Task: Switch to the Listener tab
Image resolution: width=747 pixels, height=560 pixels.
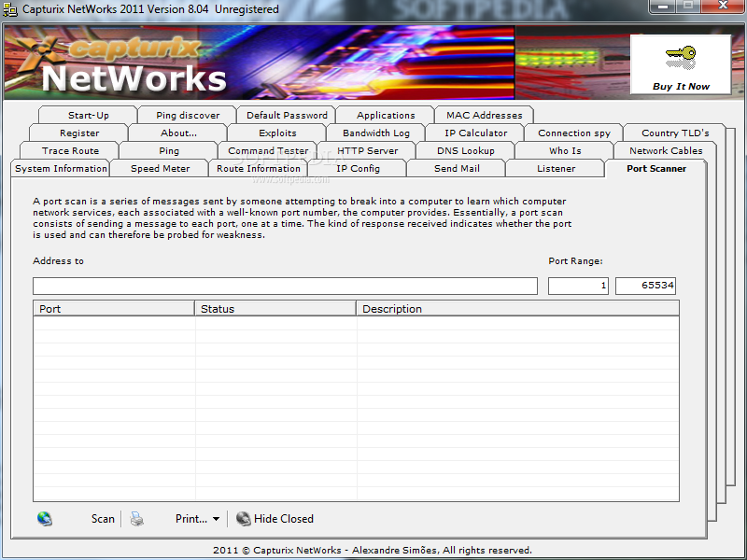Action: point(556,169)
